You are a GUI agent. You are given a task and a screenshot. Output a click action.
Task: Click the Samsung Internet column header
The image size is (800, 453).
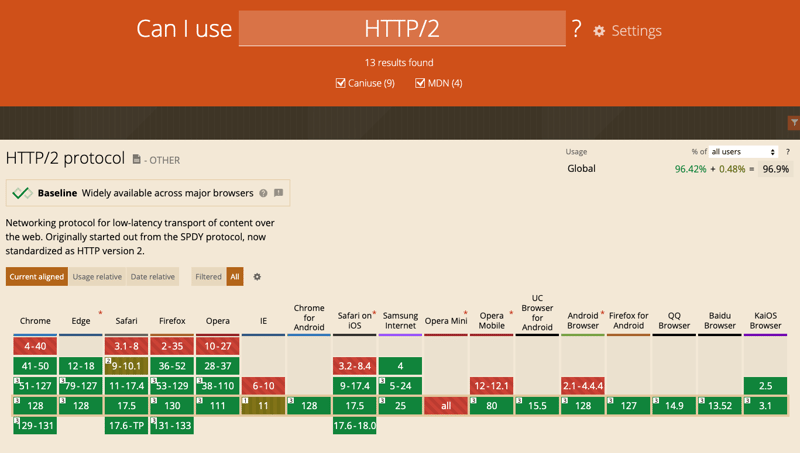pos(401,320)
